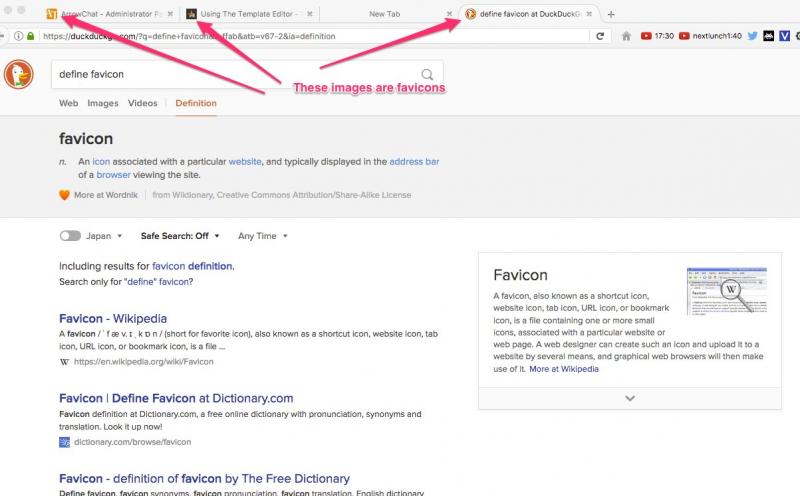Screen dimensions: 800x496
Task: Switch to the Images search tab
Action: click(x=103, y=103)
